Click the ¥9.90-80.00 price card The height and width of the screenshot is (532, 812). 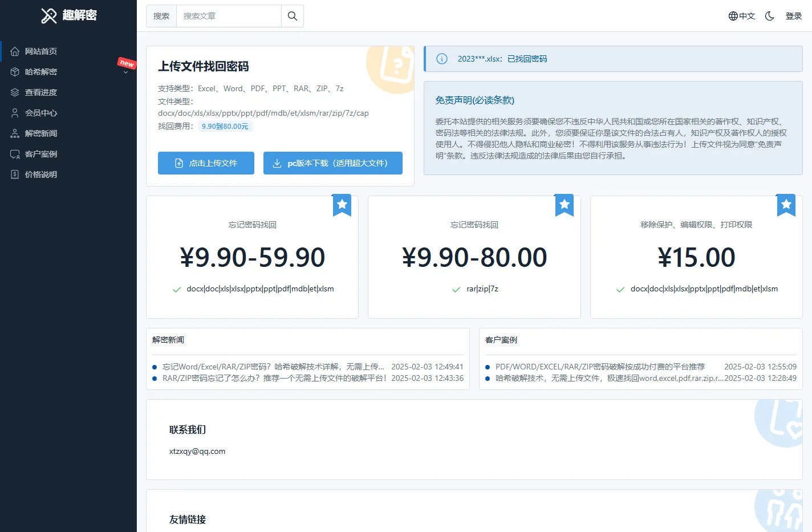coord(474,257)
